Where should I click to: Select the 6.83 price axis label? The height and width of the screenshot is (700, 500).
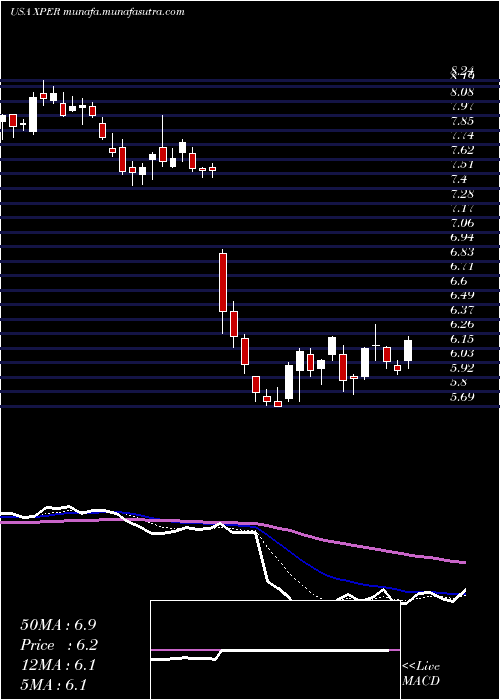point(462,252)
